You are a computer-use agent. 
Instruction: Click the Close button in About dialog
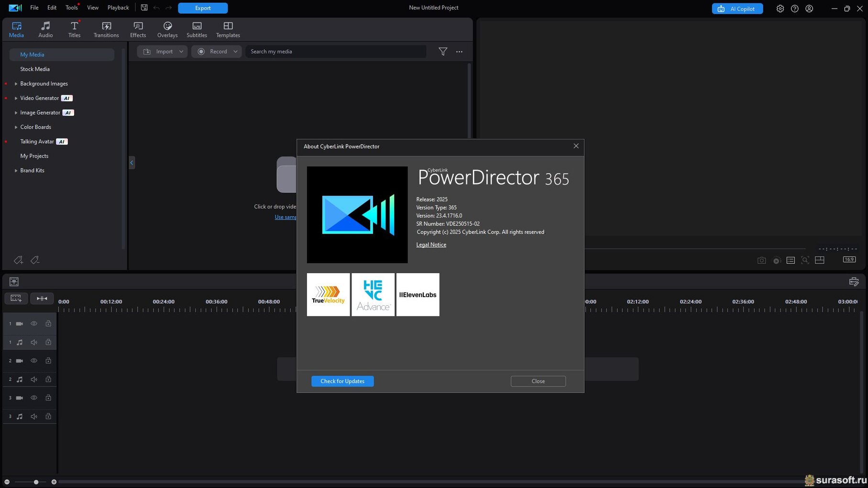pos(538,381)
